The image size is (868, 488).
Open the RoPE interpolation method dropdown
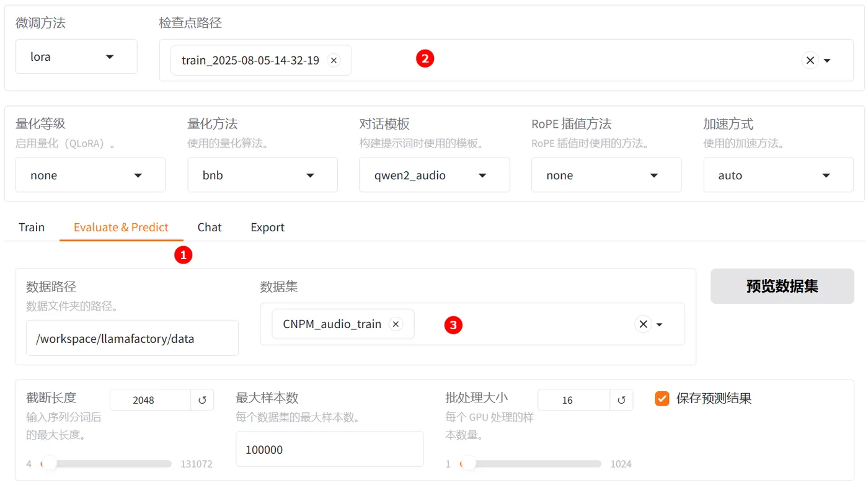coord(606,175)
